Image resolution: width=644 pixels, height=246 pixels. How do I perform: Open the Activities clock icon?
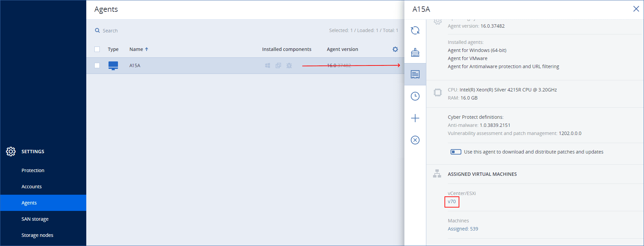point(415,96)
